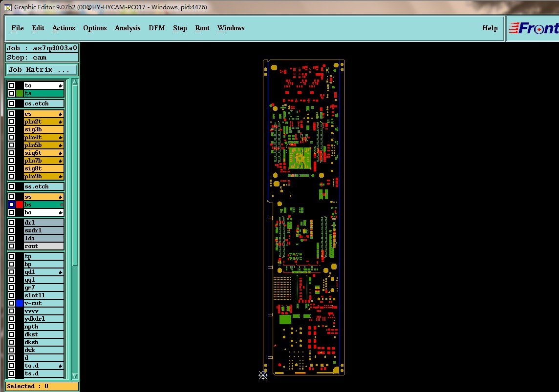Toggle checkbox for layer v-cut
The height and width of the screenshot is (392, 559).
pos(12,303)
